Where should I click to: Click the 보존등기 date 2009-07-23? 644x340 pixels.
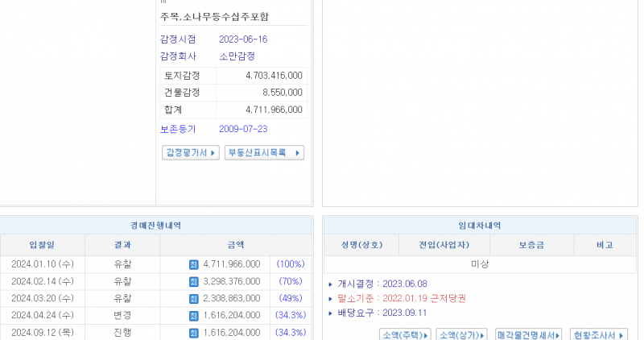click(x=242, y=129)
